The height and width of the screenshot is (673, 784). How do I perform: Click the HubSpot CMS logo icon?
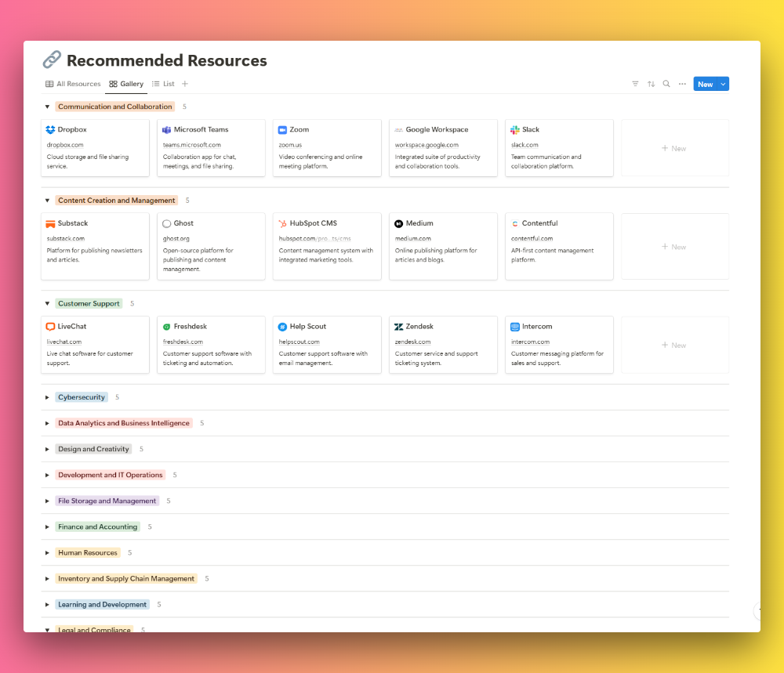[282, 223]
